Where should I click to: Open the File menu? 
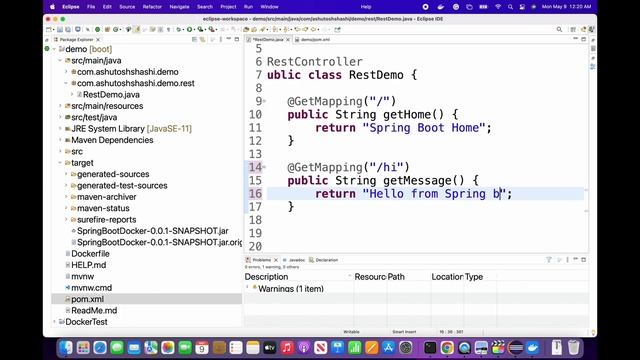pyautogui.click(x=91, y=7)
